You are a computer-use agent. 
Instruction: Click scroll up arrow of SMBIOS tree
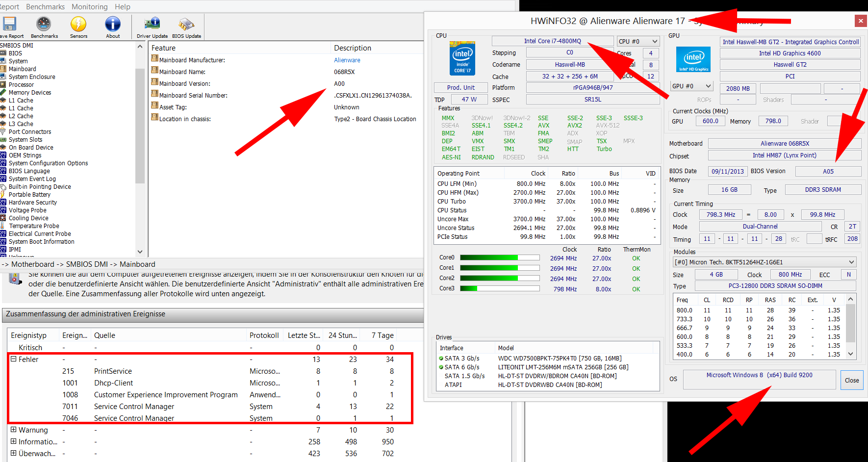click(140, 47)
